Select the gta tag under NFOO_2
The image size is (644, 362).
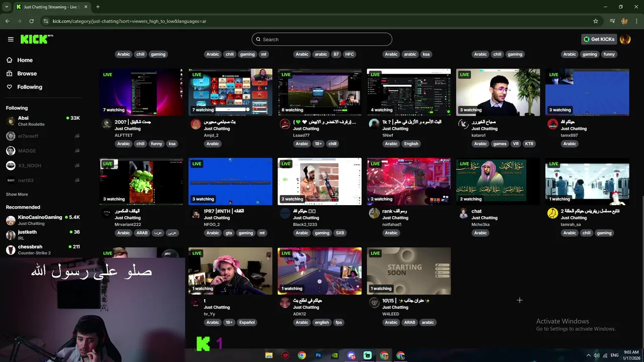pyautogui.click(x=229, y=233)
